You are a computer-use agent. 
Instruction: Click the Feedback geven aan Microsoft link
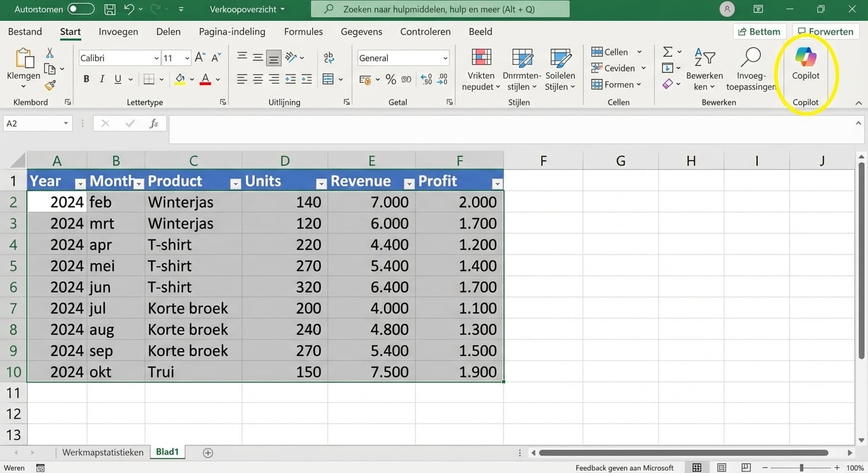pyautogui.click(x=626, y=467)
